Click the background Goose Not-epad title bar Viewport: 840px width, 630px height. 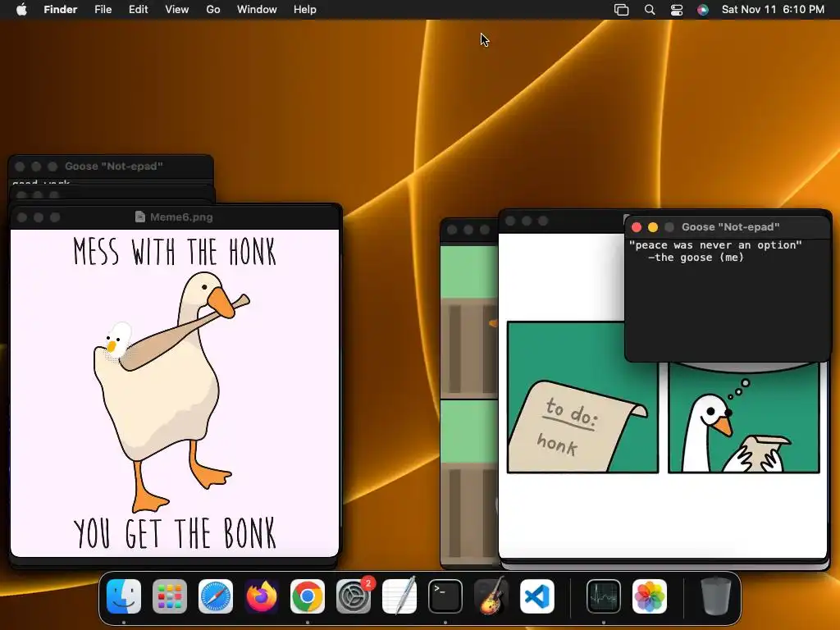point(111,166)
